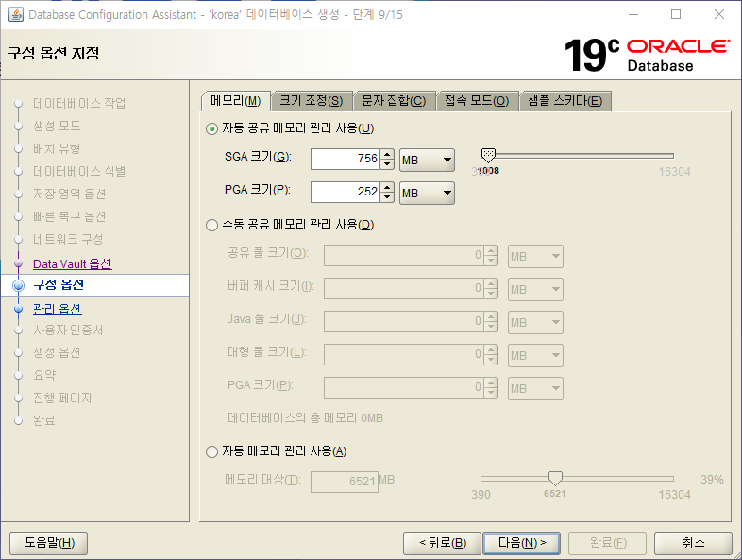Increase PGA 크기 with up spinner arrow
The width and height of the screenshot is (742, 560).
pos(387,187)
